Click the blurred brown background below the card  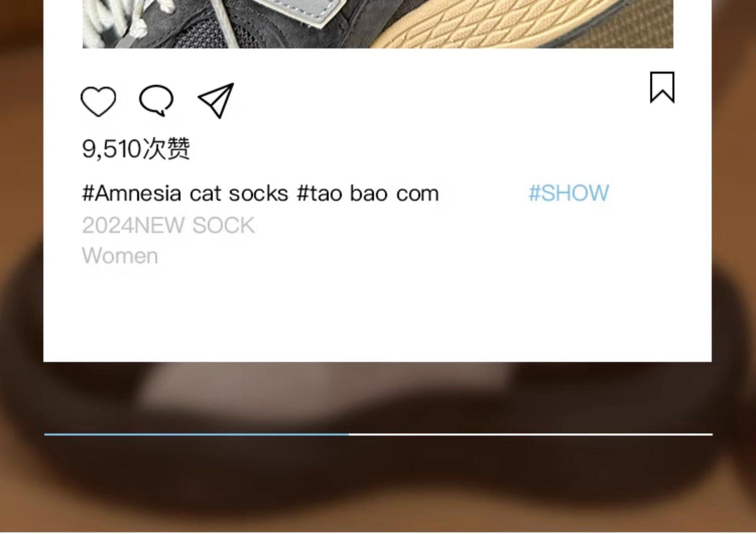pos(377,484)
